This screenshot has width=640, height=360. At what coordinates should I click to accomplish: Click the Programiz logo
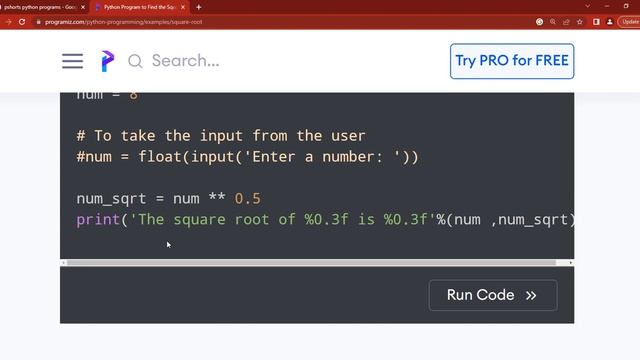coord(108,61)
